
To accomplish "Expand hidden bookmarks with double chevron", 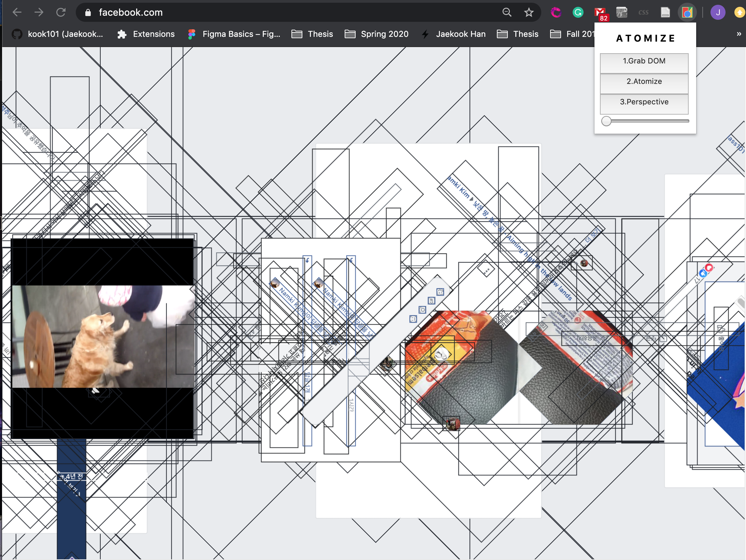I will point(739,34).
